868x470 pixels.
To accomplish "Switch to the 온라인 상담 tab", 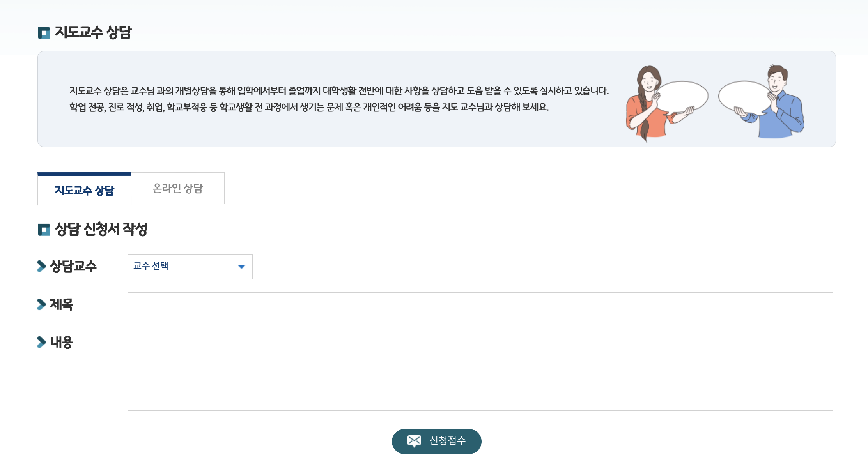I will (x=178, y=188).
